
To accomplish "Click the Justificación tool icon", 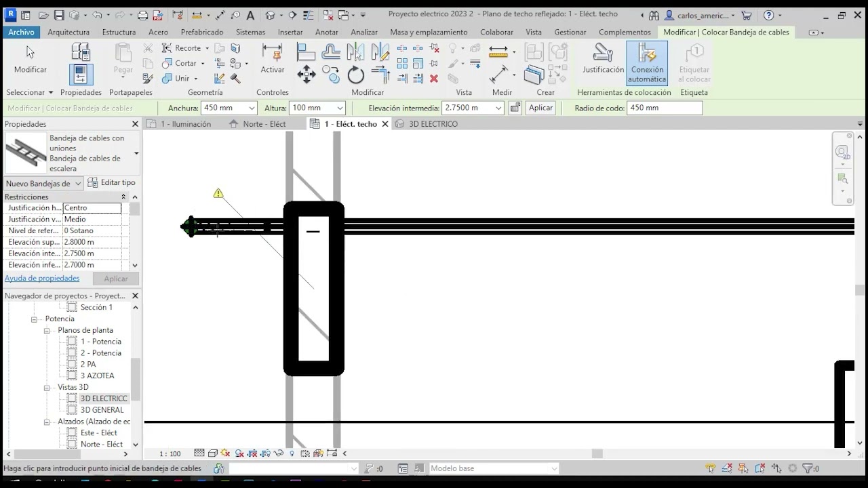I will [x=603, y=58].
